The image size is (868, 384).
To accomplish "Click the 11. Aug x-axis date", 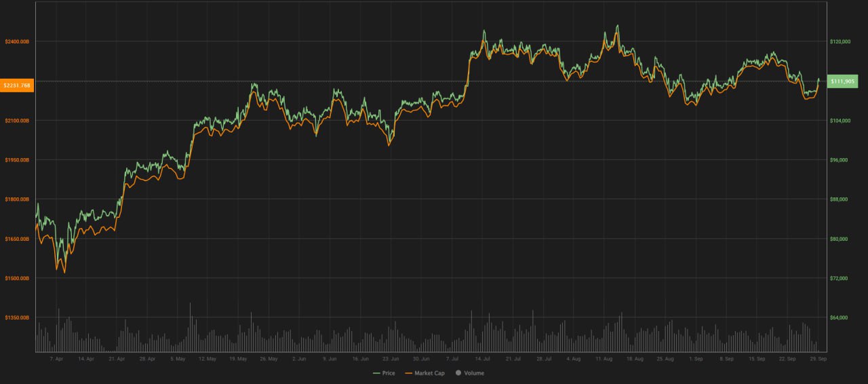I will pyautogui.click(x=604, y=358).
